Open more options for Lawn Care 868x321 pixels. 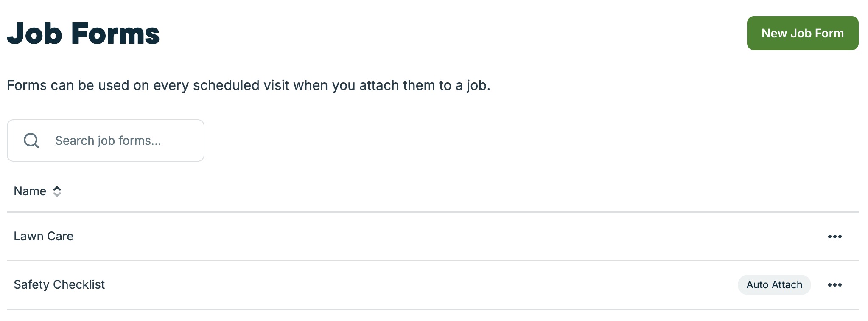click(834, 237)
